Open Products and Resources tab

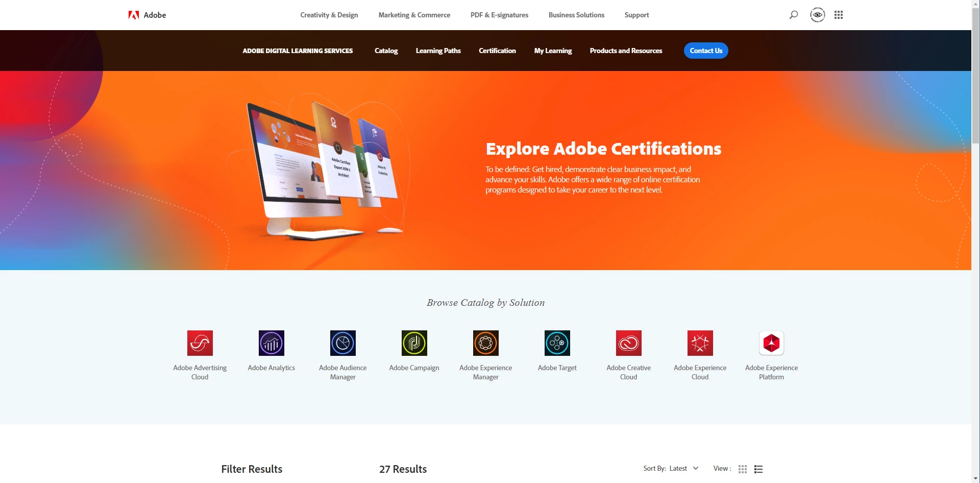point(626,51)
